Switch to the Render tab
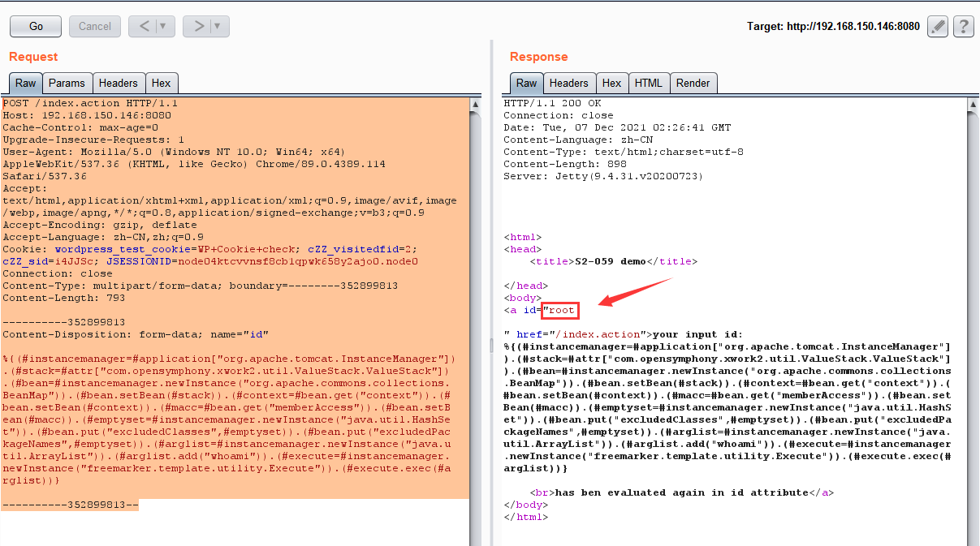 (693, 83)
